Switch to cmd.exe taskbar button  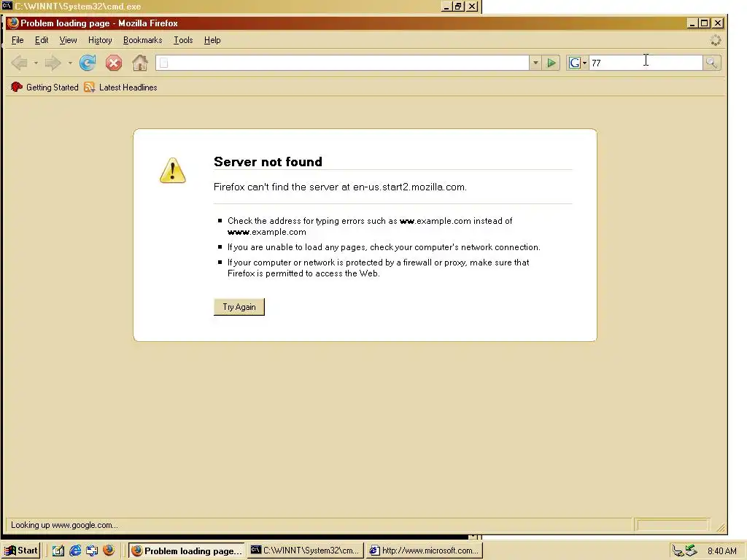[x=306, y=551]
